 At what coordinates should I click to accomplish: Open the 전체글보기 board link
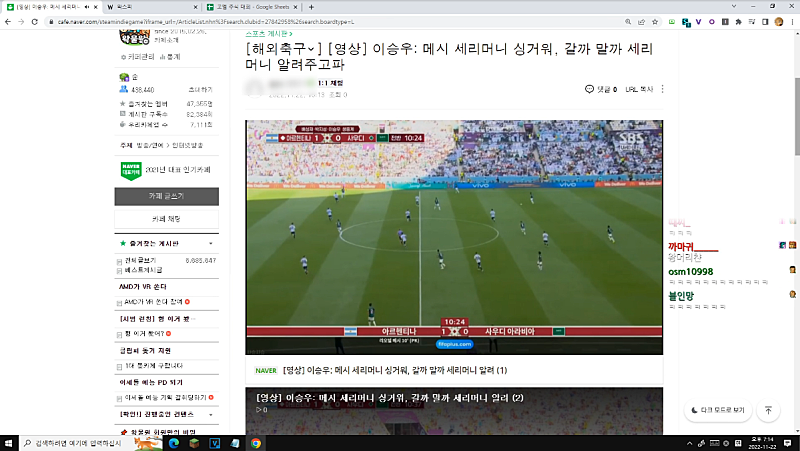(140, 260)
